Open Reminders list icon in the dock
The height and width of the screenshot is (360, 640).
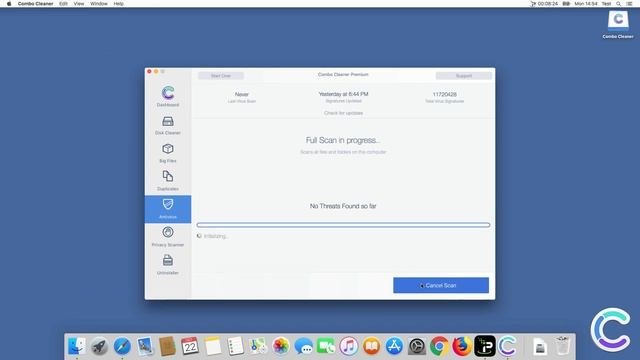(x=236, y=346)
